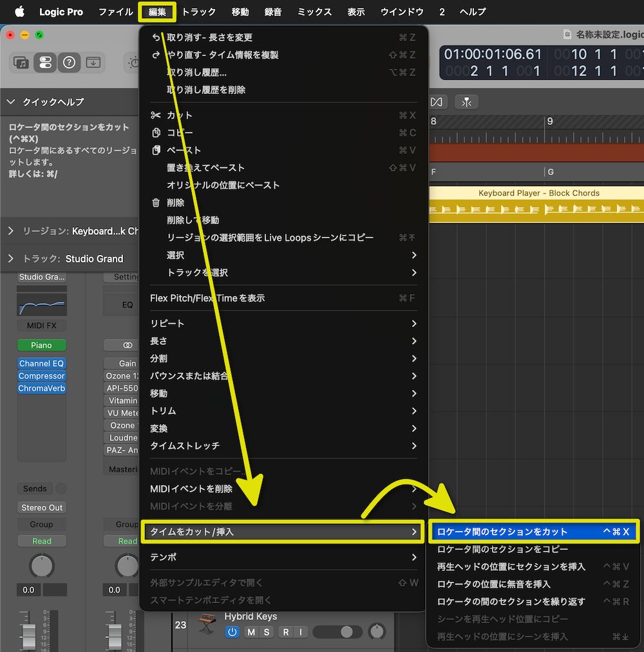Open the 長さ submenu

tap(283, 341)
